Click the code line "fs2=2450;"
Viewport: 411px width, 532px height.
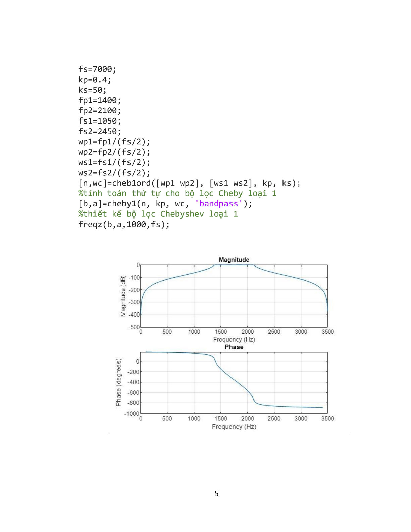click(99, 132)
